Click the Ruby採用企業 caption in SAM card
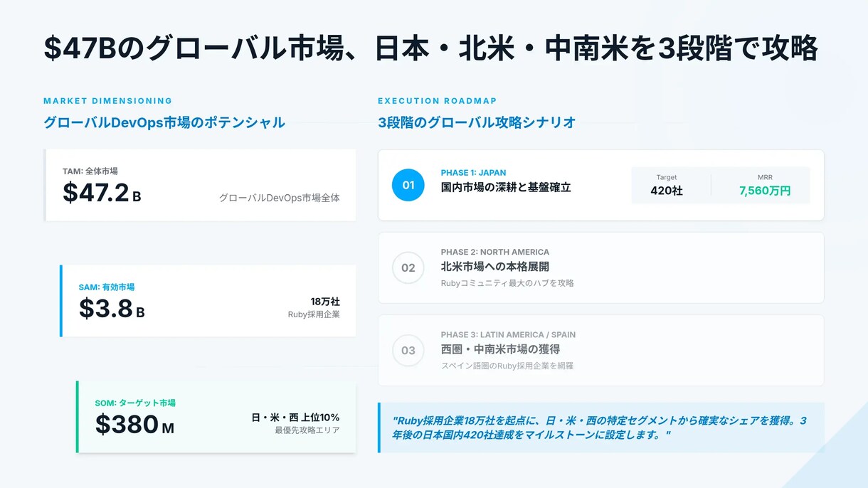The image size is (868, 488). click(x=314, y=314)
